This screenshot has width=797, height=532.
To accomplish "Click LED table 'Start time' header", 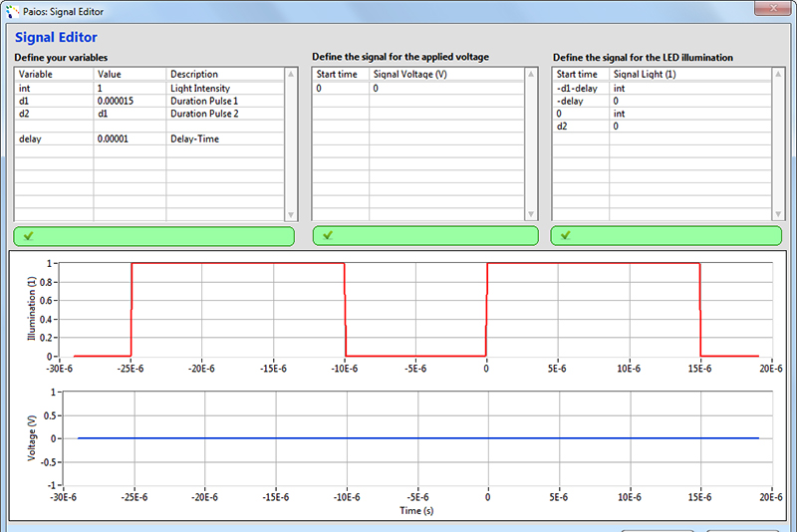I will coord(581,74).
